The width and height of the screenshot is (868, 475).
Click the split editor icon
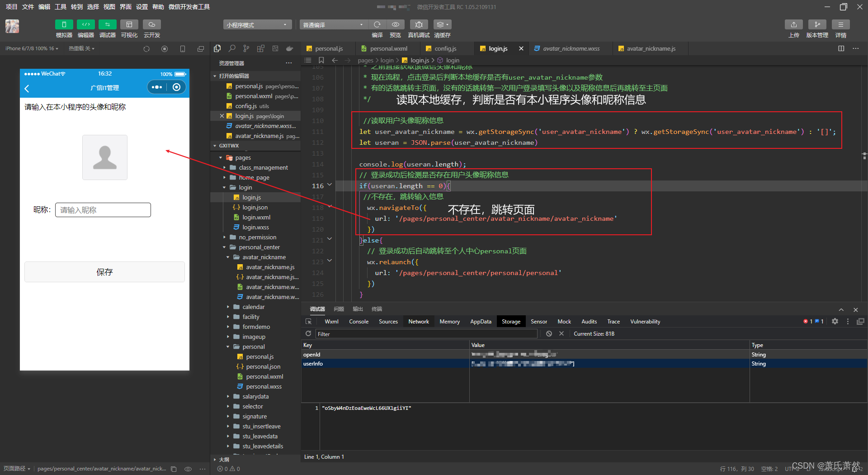841,48
